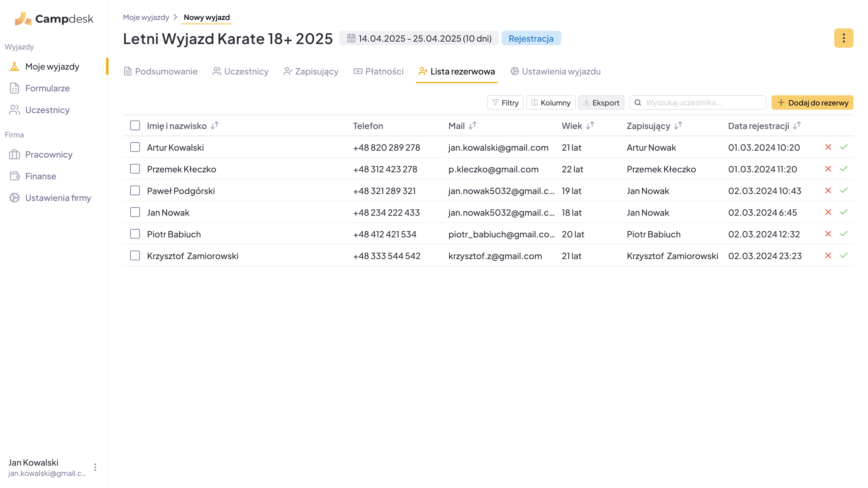Screen dimensions: 868x488
Task: Approve Przemek Kłeczko with green checkmark
Action: pyautogui.click(x=843, y=169)
